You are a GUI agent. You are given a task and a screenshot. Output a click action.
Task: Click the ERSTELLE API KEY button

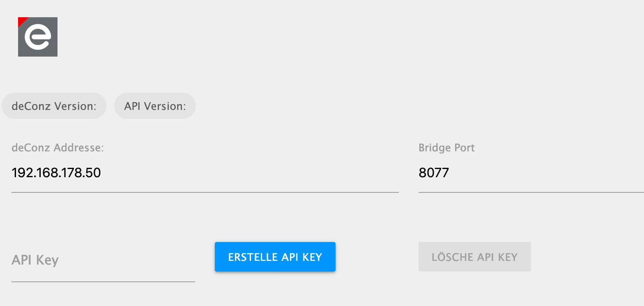click(x=275, y=257)
